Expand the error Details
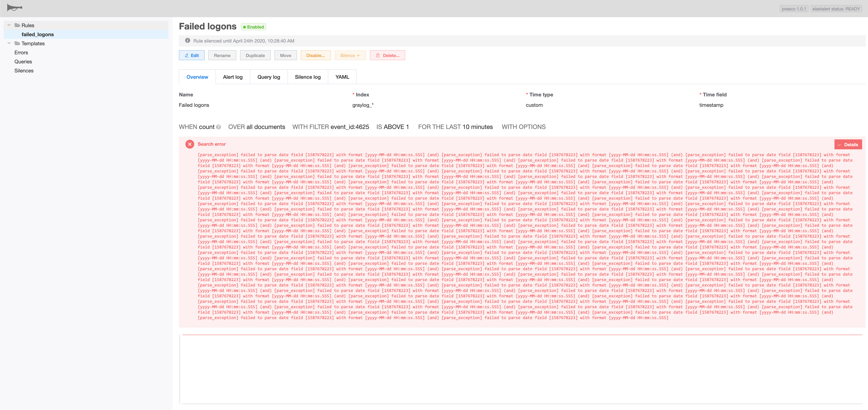Screen dimensions: 868x410 (x=849, y=144)
